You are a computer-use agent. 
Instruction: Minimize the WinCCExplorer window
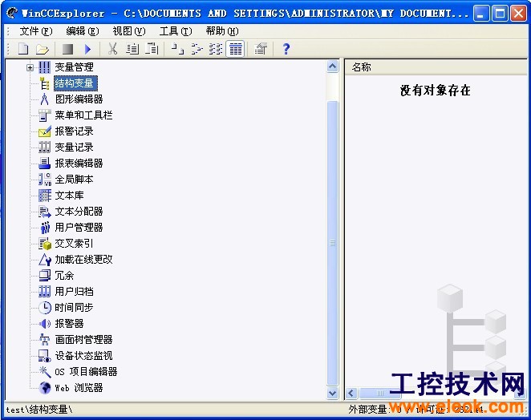coord(481,13)
